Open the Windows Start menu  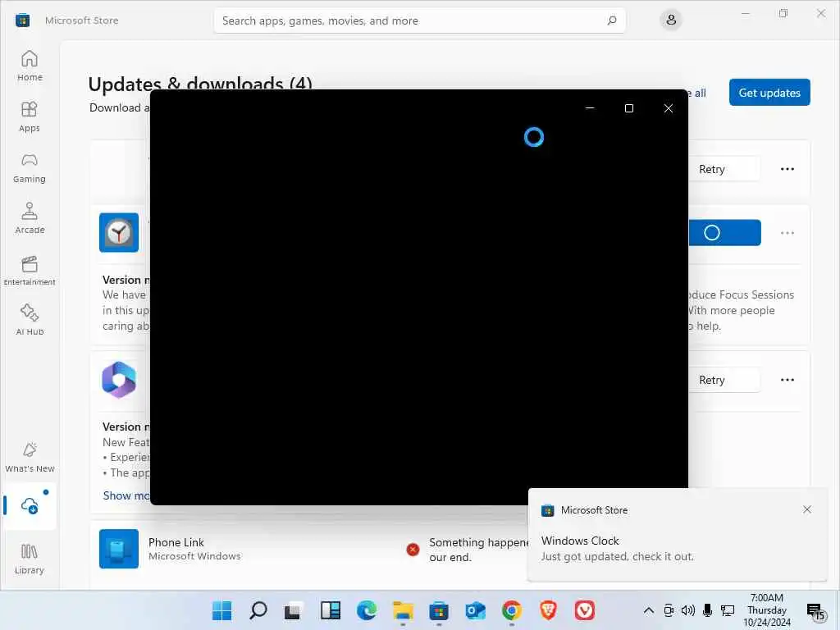221,610
